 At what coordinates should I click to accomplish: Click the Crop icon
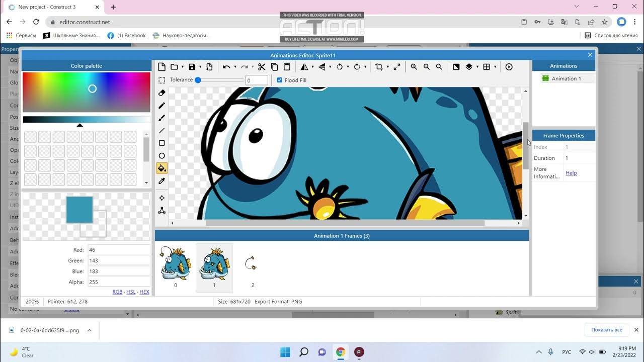[x=379, y=67]
